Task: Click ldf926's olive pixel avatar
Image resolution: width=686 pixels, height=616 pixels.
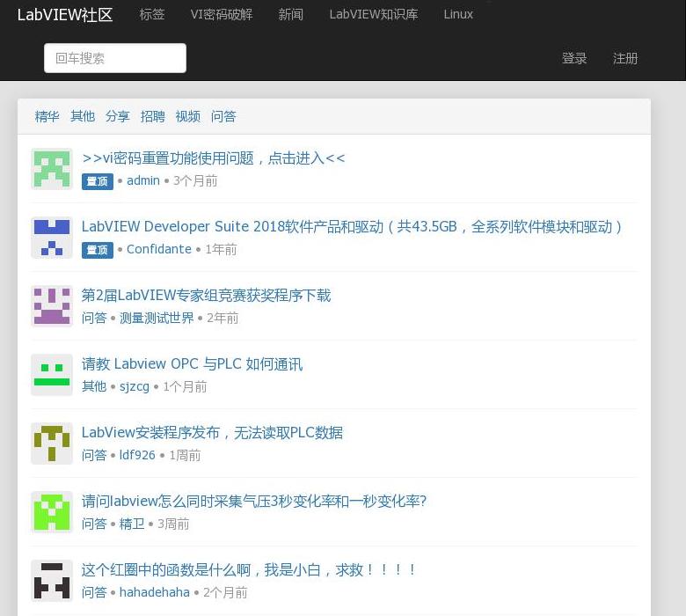Action: [x=52, y=444]
